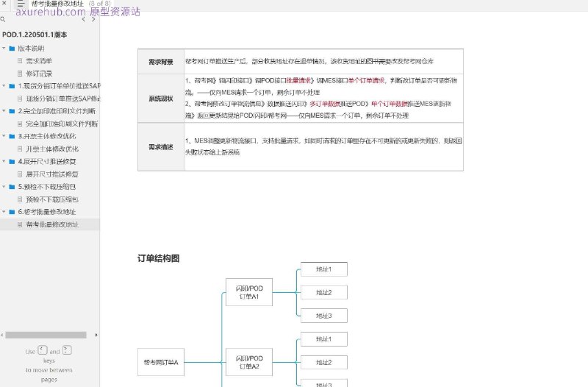Click 地址2 box under 订单A1
Image resolution: width=588 pixels, height=387 pixels.
click(324, 292)
